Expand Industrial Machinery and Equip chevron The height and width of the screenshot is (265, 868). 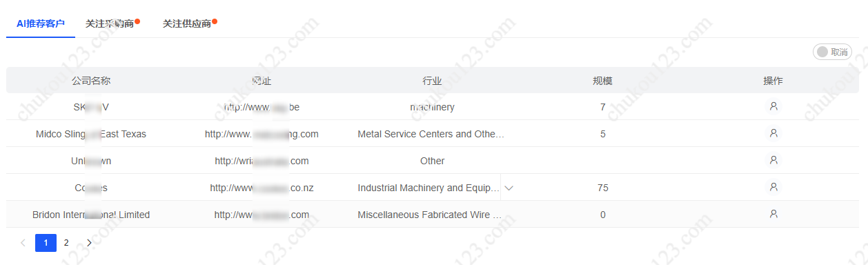click(509, 188)
